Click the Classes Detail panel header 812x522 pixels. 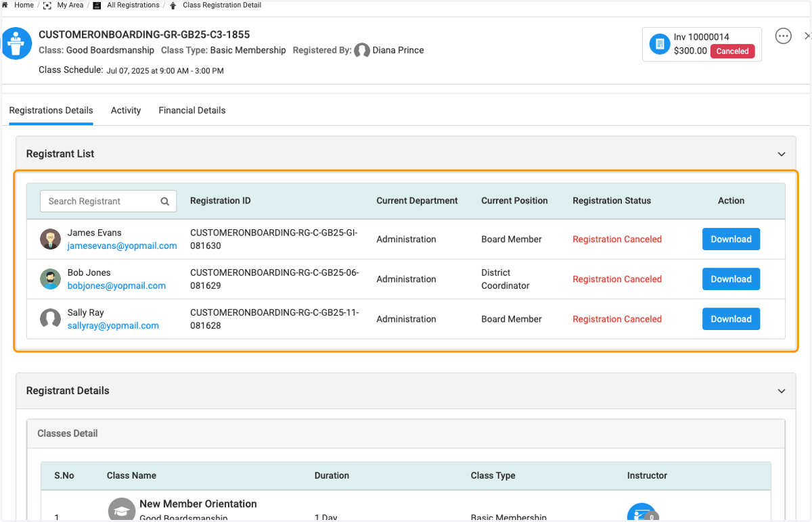coord(406,433)
